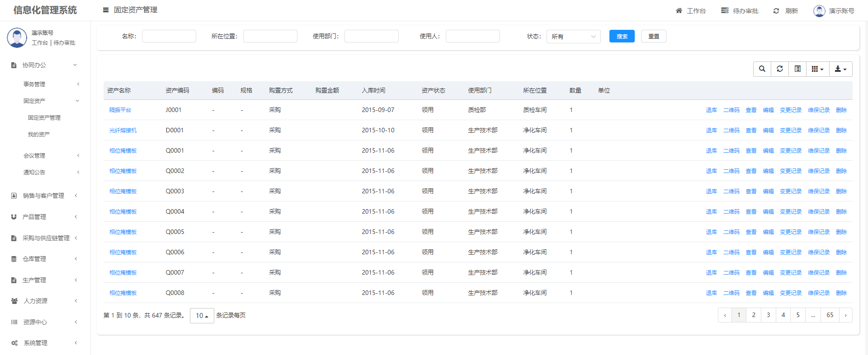The image size is (868, 355).
Task: Open the columns grid dropdown
Action: (817, 69)
